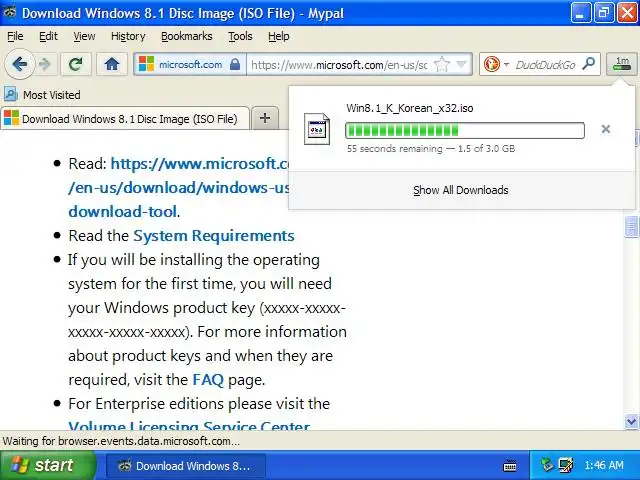Open a new tab with plus button
Viewport: 640px width, 480px height.
265,118
